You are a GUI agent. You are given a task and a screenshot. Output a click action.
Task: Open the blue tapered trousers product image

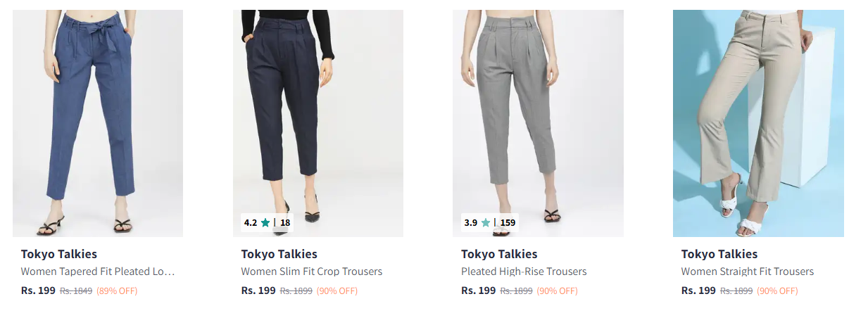point(98,123)
